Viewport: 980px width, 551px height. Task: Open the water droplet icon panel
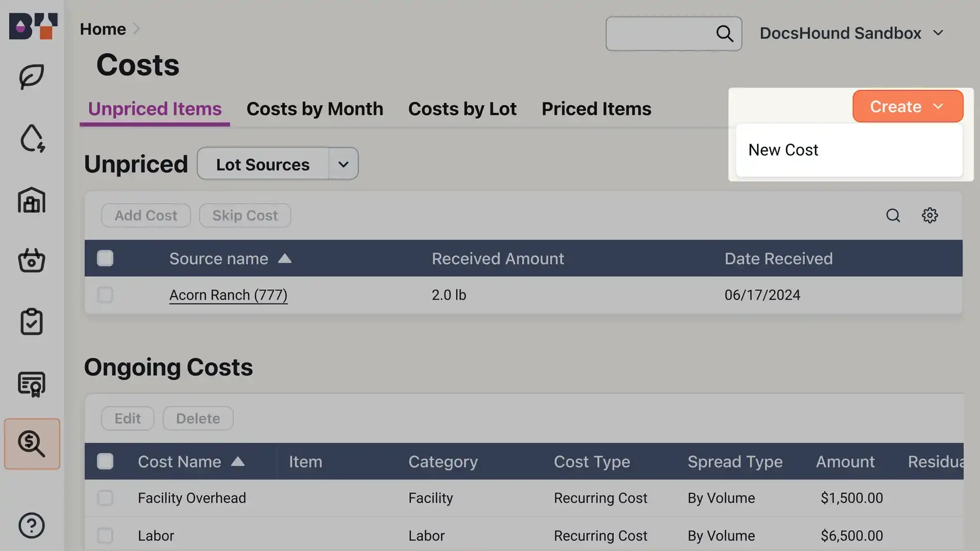point(32,137)
